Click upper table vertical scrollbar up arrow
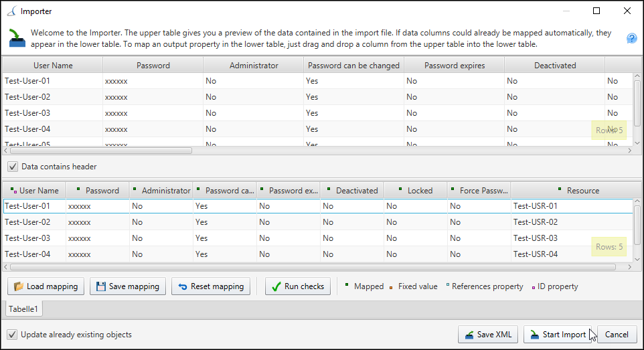Screen dimensions: 644x350 [x=637, y=76]
